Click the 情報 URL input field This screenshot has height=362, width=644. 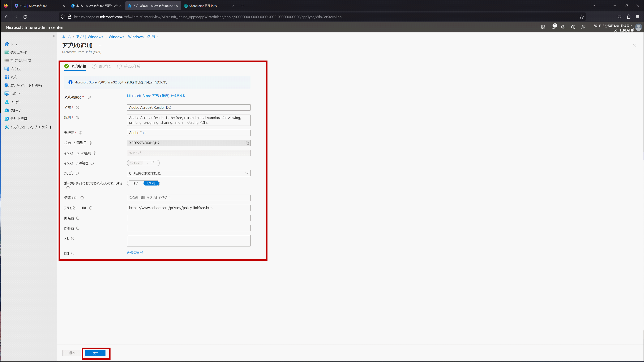(x=189, y=198)
